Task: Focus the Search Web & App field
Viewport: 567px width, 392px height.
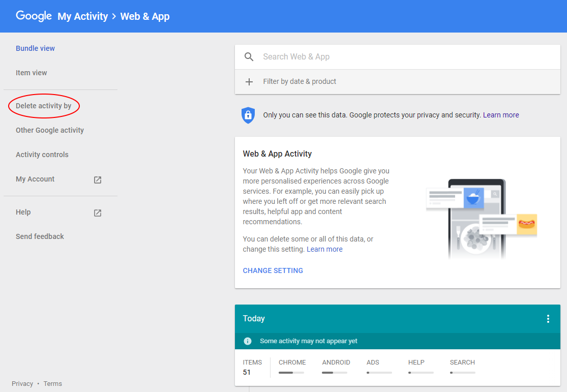Action: click(x=397, y=57)
